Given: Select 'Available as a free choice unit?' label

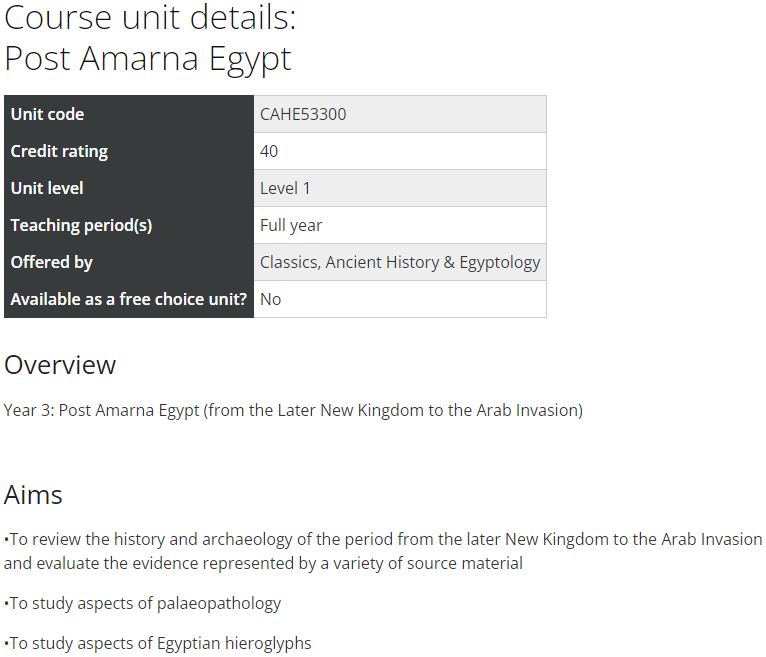Looking at the screenshot, I should point(129,299).
